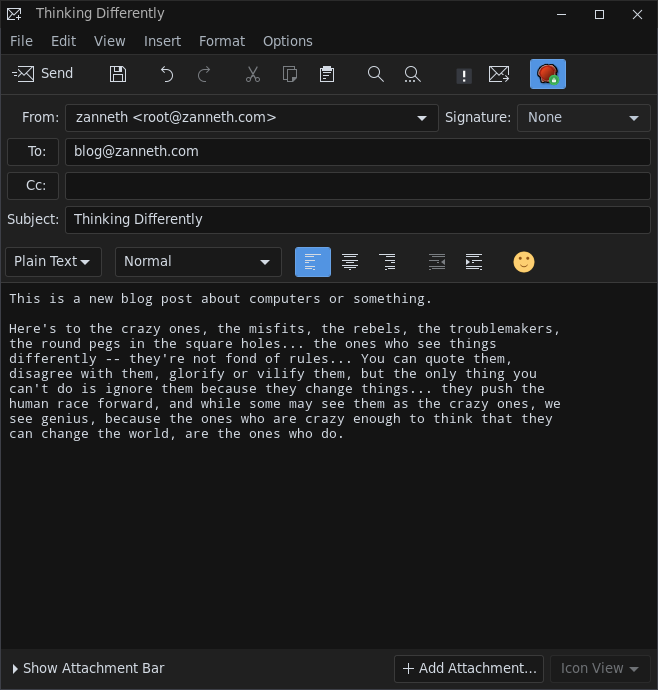Align text right
Viewport: 658px width, 690px height.
pos(387,262)
